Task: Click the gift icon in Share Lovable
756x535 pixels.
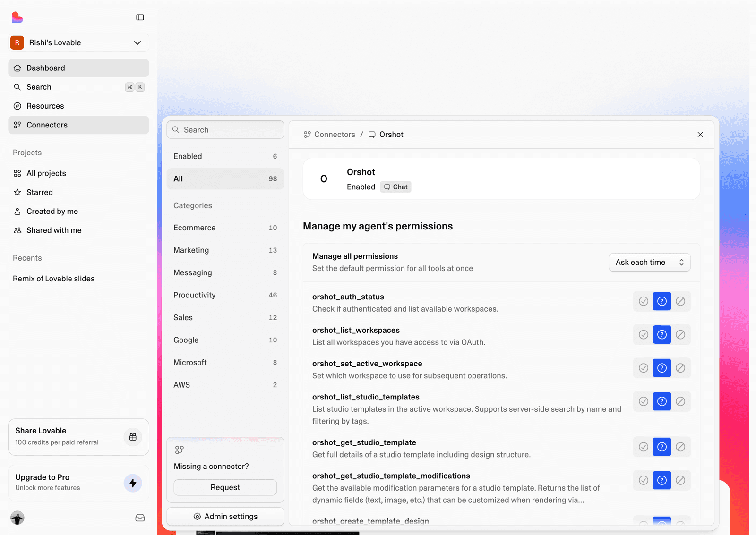Action: pos(133,437)
